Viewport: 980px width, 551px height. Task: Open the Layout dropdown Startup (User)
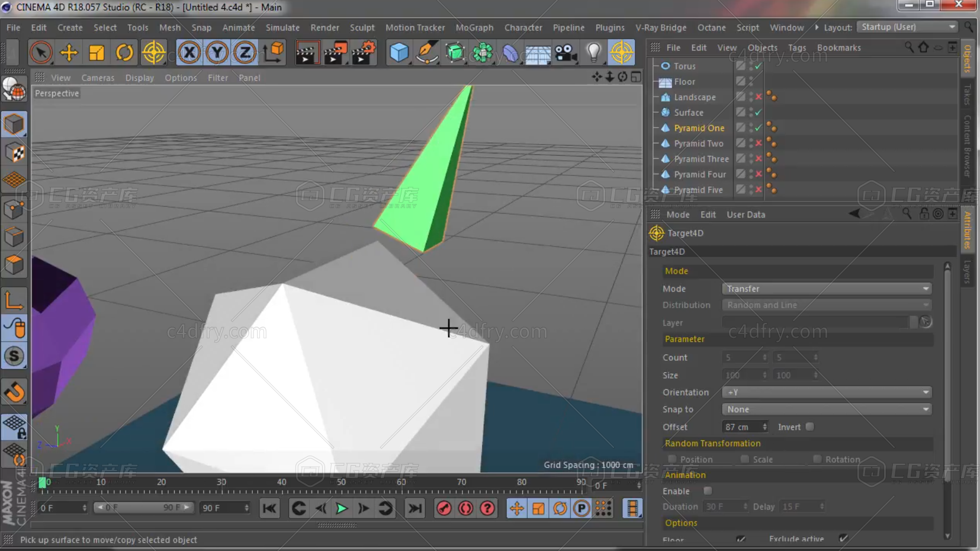coord(908,27)
